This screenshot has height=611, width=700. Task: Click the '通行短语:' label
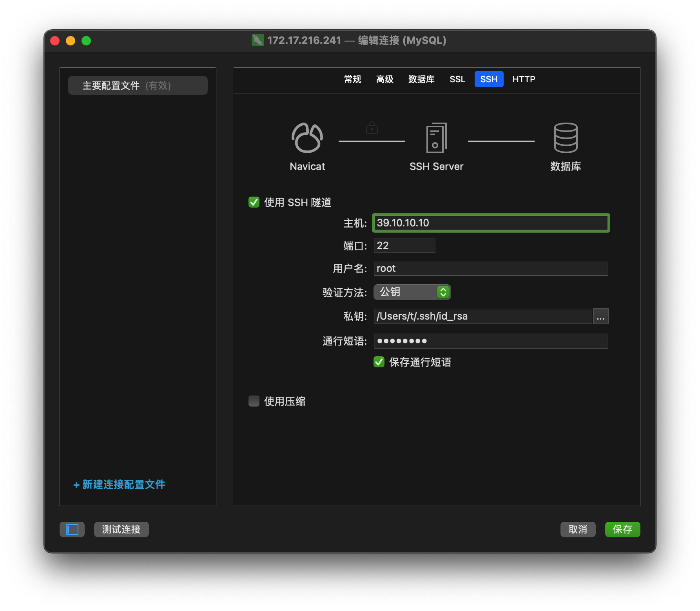pos(345,341)
